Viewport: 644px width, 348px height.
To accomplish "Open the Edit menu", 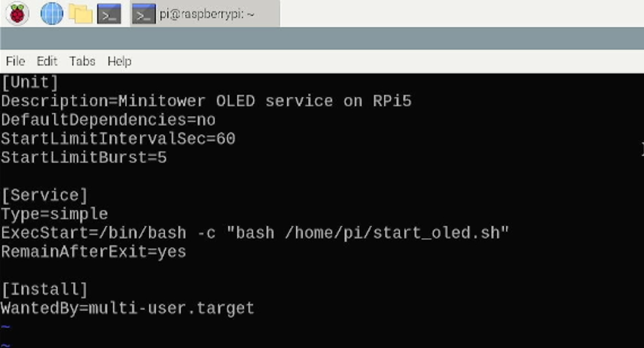I will click(47, 61).
